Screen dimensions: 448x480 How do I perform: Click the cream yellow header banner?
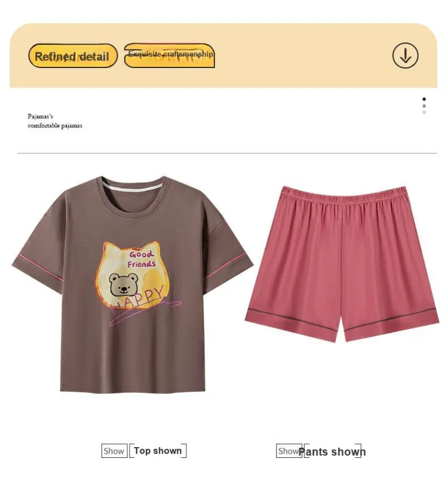coord(223,56)
